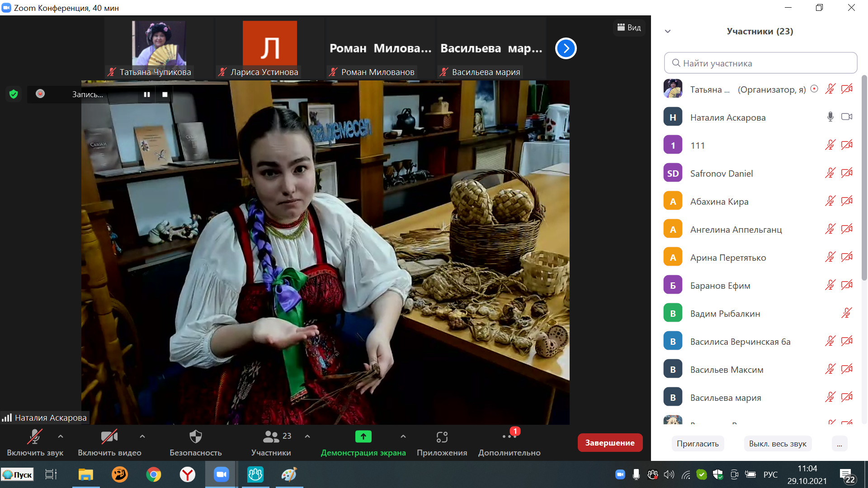Expand video options arrow next to camera

(x=142, y=436)
